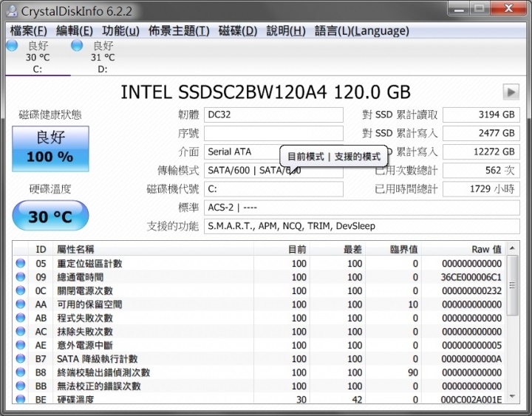Screen dimensions: 532x416
Task: Open the 檔案(F) menu
Action: point(29,31)
